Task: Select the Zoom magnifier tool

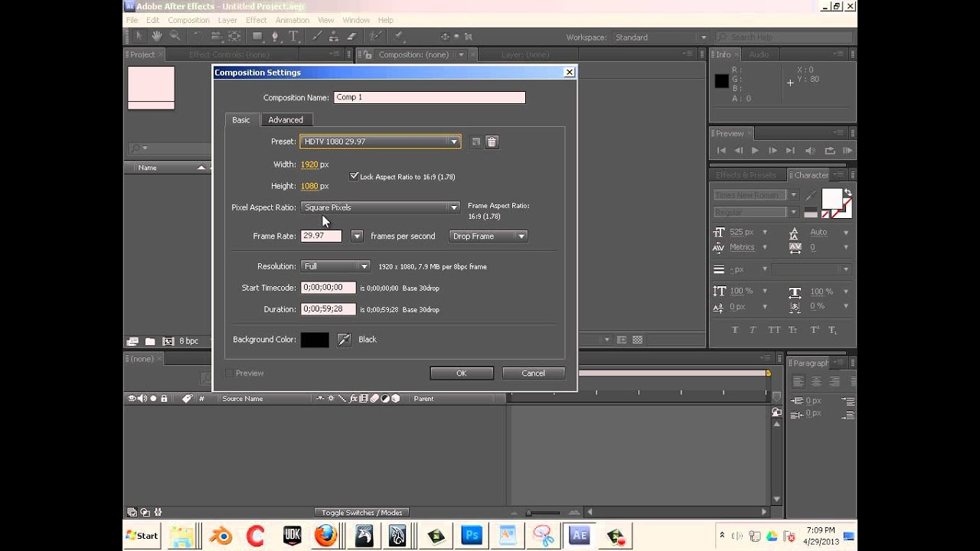Action: coord(175,37)
